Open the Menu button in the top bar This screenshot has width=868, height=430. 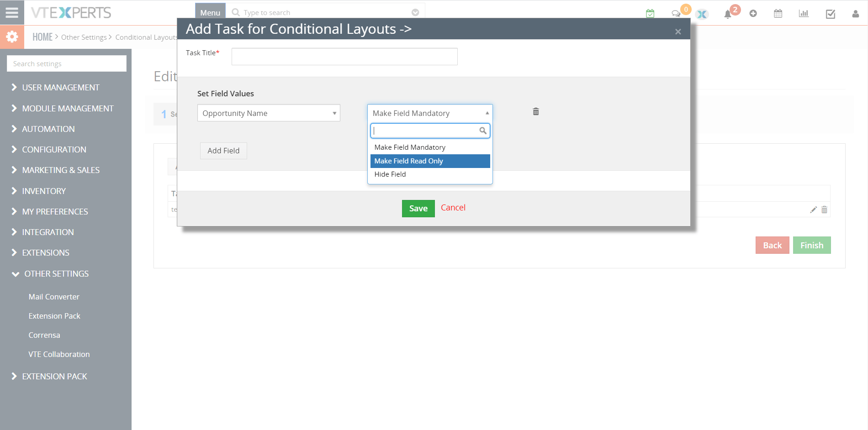(x=210, y=12)
